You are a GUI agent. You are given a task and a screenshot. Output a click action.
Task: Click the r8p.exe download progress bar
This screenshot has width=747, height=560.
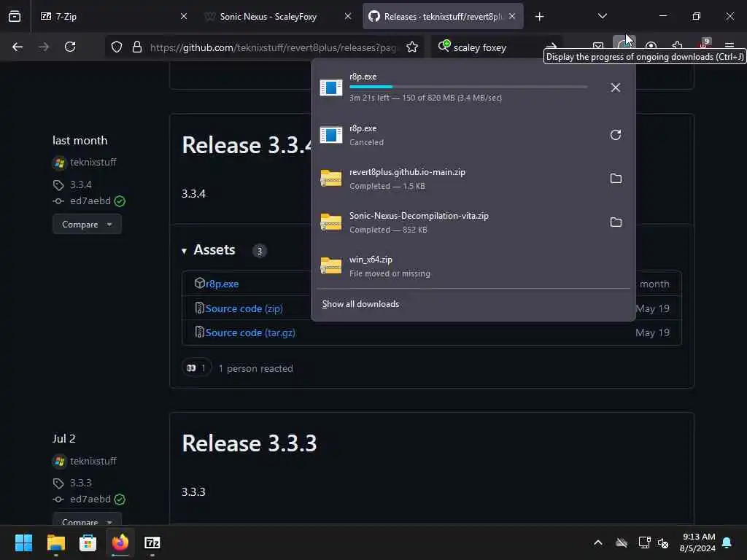point(468,87)
